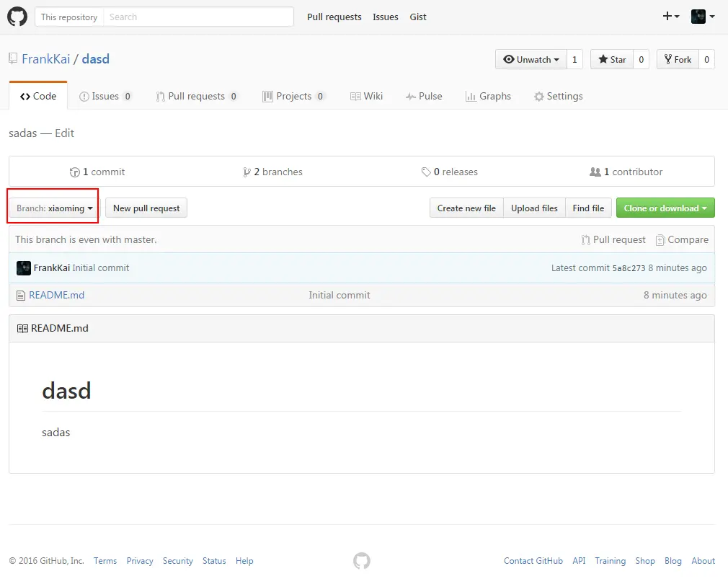This screenshot has width=728, height=584.
Task: Open the dasd repository name link
Action: (x=96, y=59)
